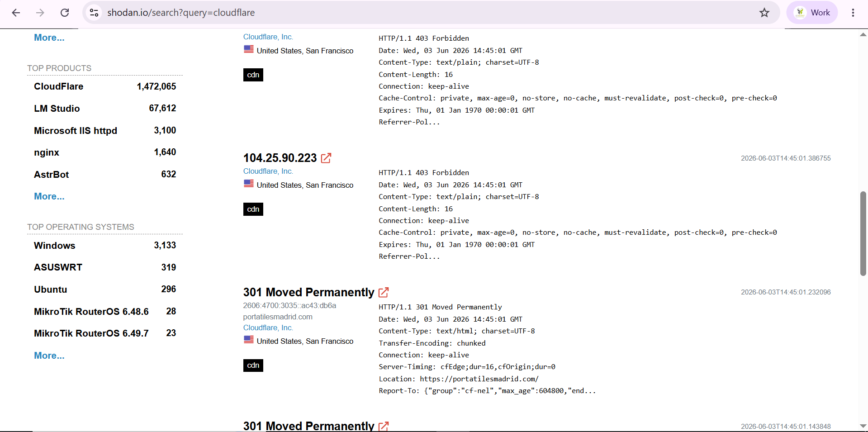Open the Chrome three-dot menu

853,13
